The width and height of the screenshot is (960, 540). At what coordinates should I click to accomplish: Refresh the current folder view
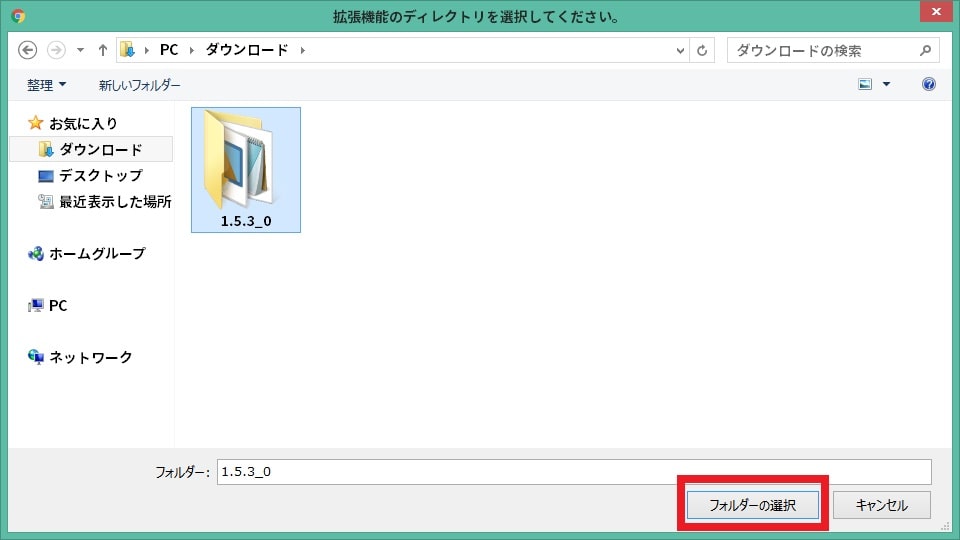[x=702, y=50]
